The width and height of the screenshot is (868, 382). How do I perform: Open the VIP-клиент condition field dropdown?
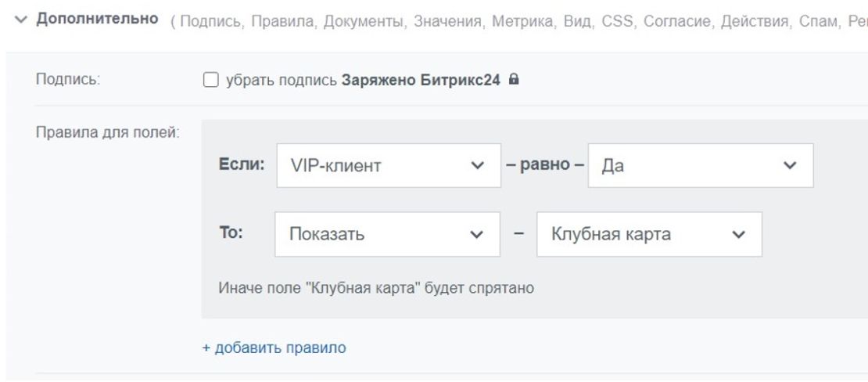click(389, 165)
